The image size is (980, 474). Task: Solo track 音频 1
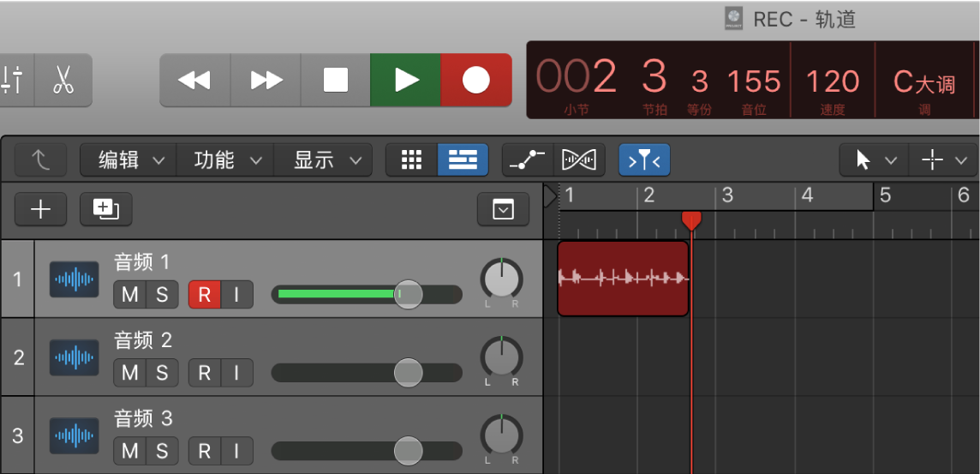[x=163, y=295]
